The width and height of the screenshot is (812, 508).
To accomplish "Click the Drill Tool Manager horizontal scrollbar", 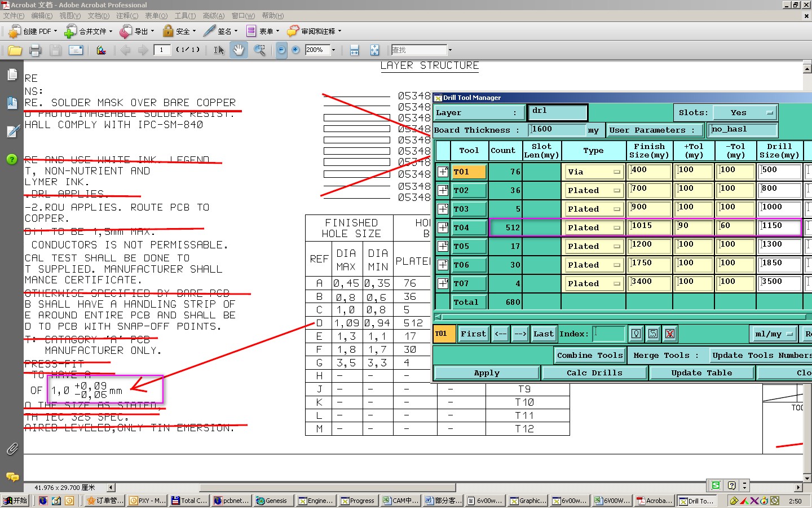I will point(623,317).
